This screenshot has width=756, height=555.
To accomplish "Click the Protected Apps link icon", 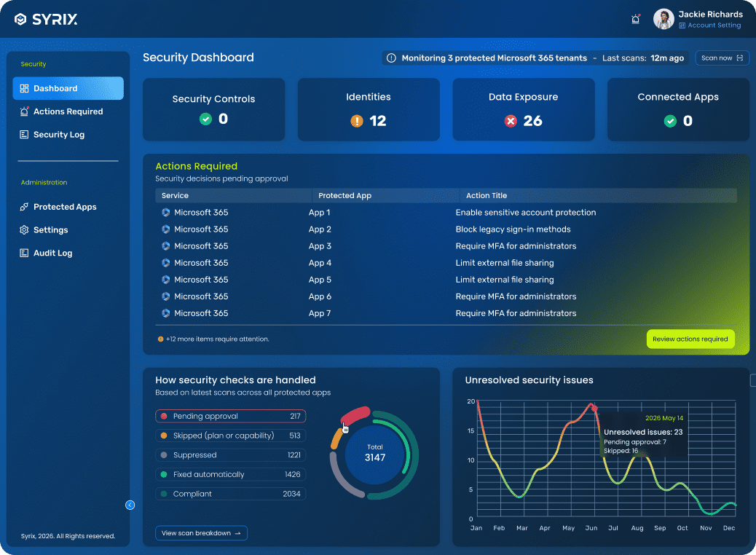I will click(x=24, y=207).
